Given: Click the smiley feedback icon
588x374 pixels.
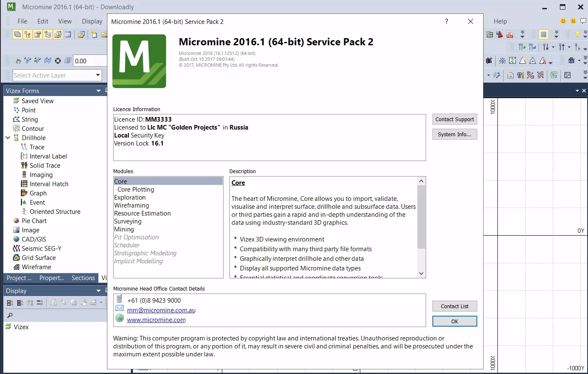Looking at the screenshot, I should coord(563,21).
